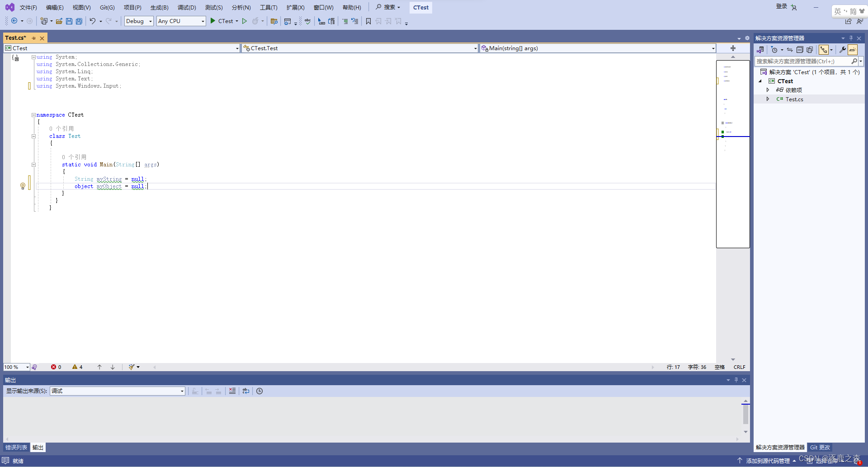Open the CTest.Test type navigation dropdown

[360, 48]
